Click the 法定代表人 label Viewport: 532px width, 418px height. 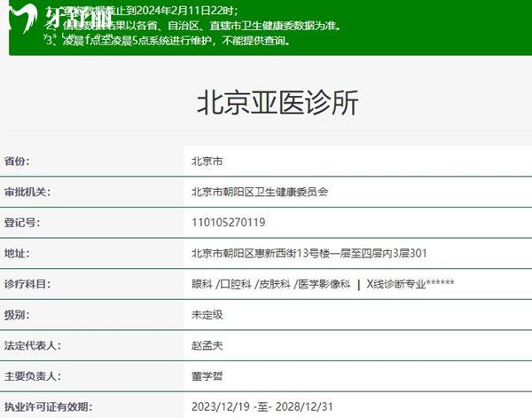pos(33,345)
